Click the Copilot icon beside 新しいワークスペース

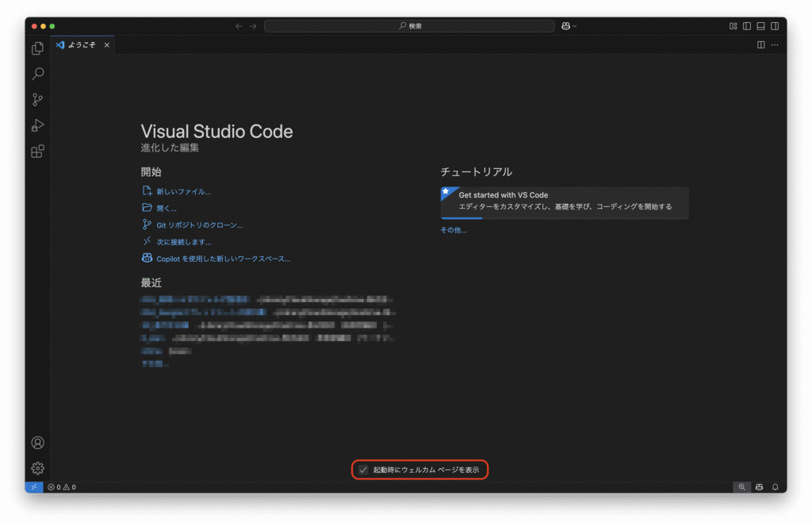click(x=147, y=258)
